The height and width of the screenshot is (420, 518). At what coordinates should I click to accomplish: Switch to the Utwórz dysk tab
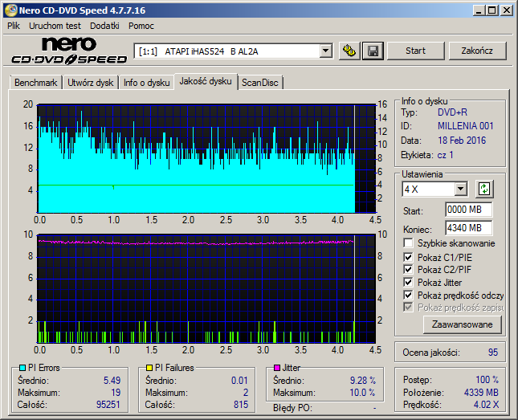[x=91, y=83]
